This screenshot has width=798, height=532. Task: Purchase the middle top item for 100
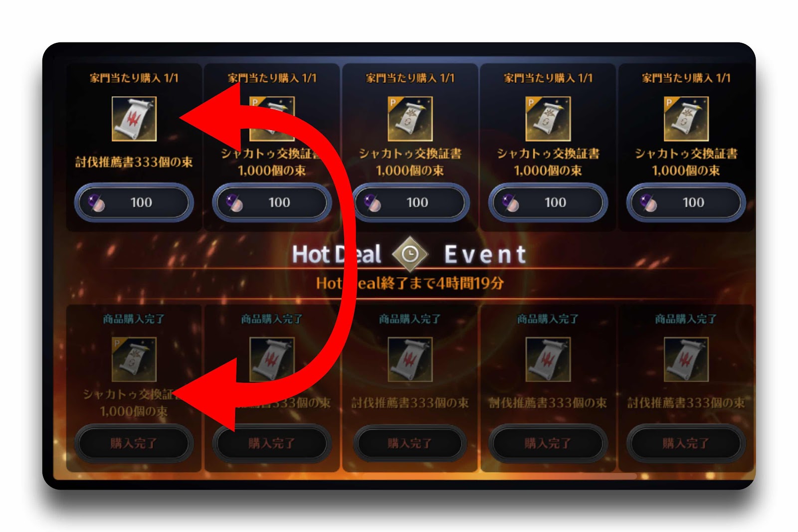[410, 202]
